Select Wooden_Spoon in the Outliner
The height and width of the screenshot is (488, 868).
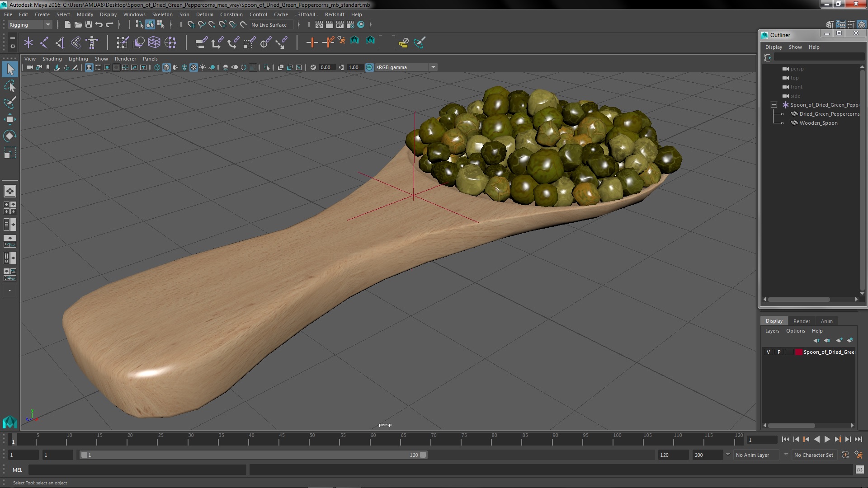(x=818, y=123)
